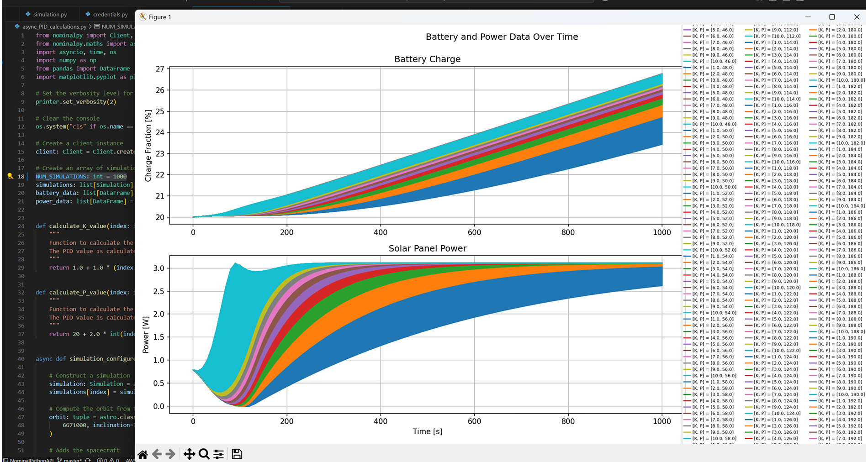Screen dimensions: 868x462
Task: Click line number 18 in the gutter
Action: coord(21,176)
